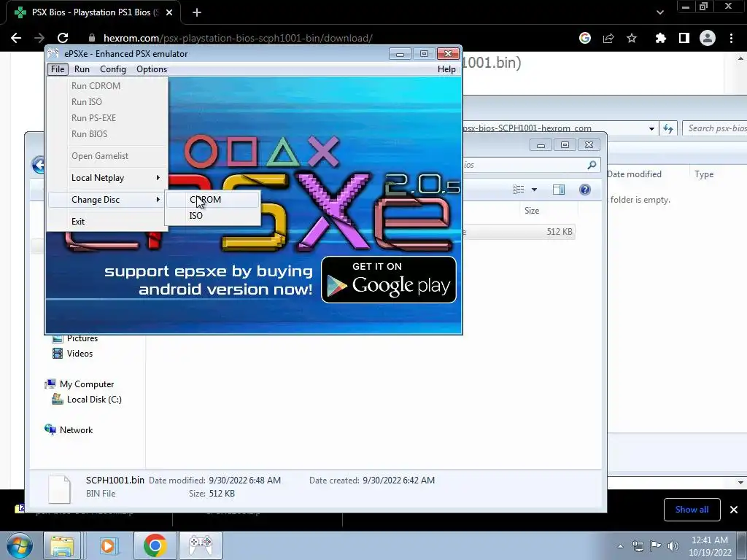
Task: Sort by Size column header
Action: coord(532,211)
